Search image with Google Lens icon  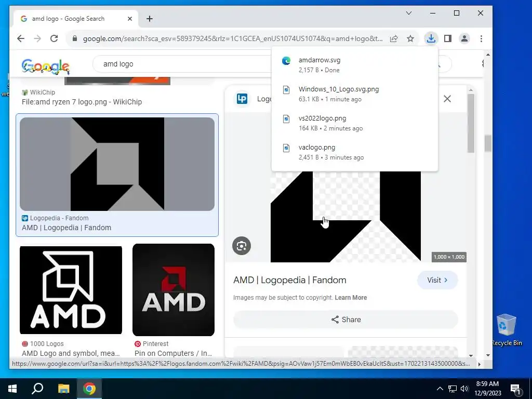(x=242, y=246)
